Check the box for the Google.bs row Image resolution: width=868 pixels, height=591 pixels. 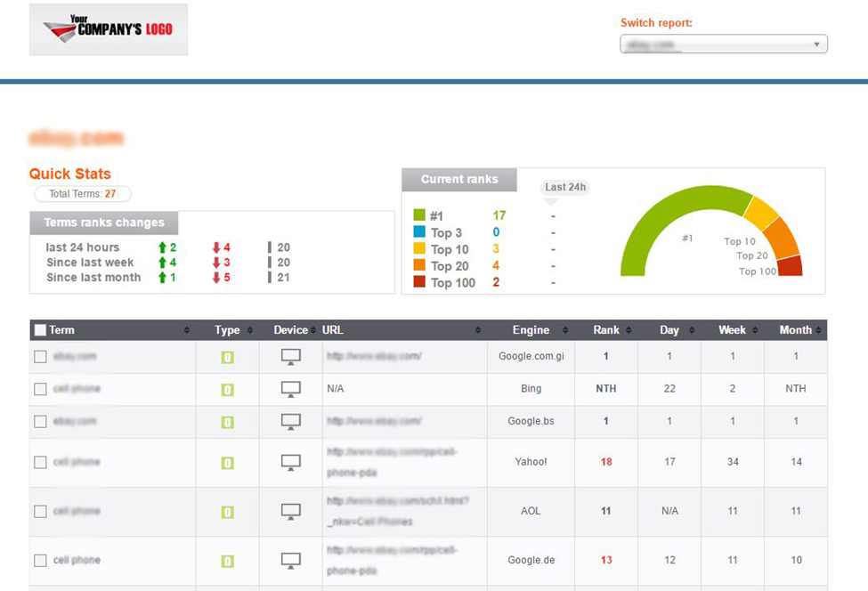point(40,422)
